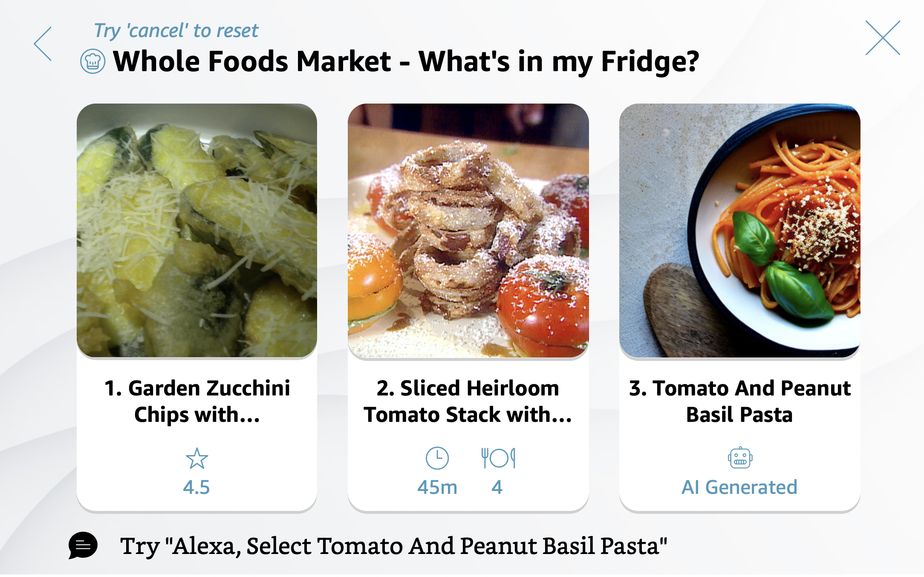
Task: Select Sliced Heirloom Tomato Stack title
Action: (x=468, y=401)
